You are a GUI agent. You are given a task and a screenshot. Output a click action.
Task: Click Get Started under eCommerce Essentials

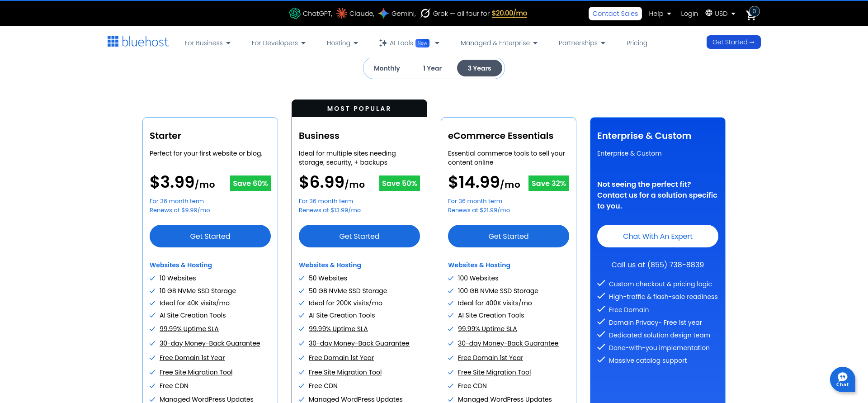pos(509,236)
